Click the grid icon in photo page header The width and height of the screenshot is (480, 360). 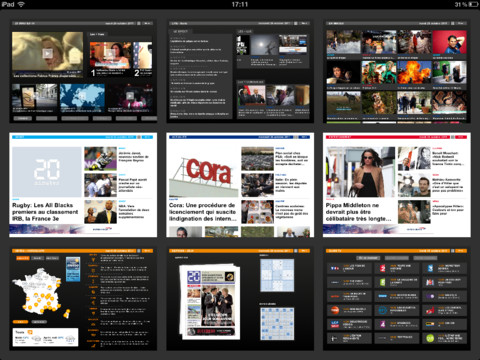tap(453, 23)
